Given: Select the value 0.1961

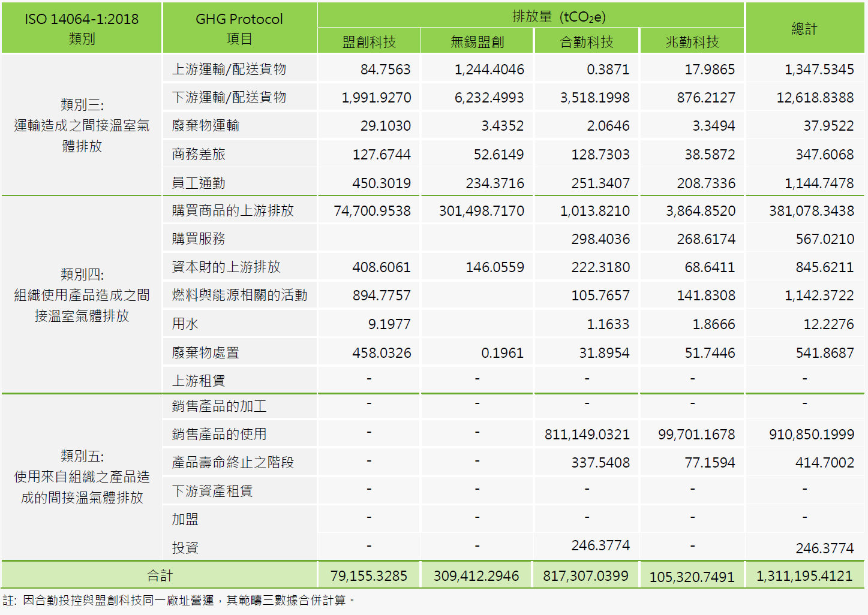Looking at the screenshot, I should [502, 353].
